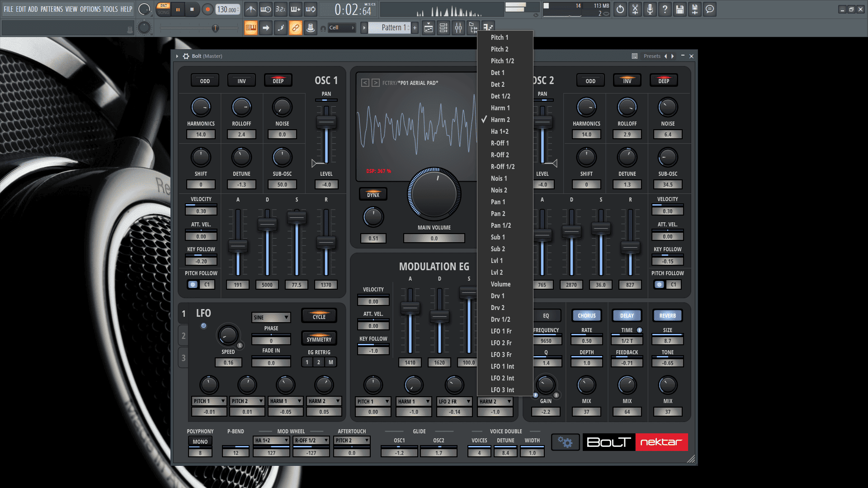Viewport: 868px width, 488px height.
Task: Click the record button in transport
Action: tap(208, 9)
